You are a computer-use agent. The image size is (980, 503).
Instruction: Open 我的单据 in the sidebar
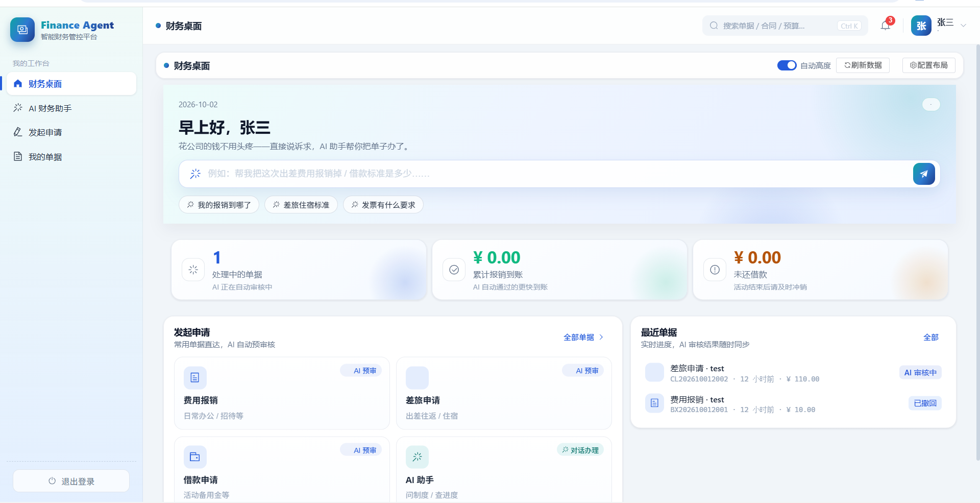(x=71, y=157)
